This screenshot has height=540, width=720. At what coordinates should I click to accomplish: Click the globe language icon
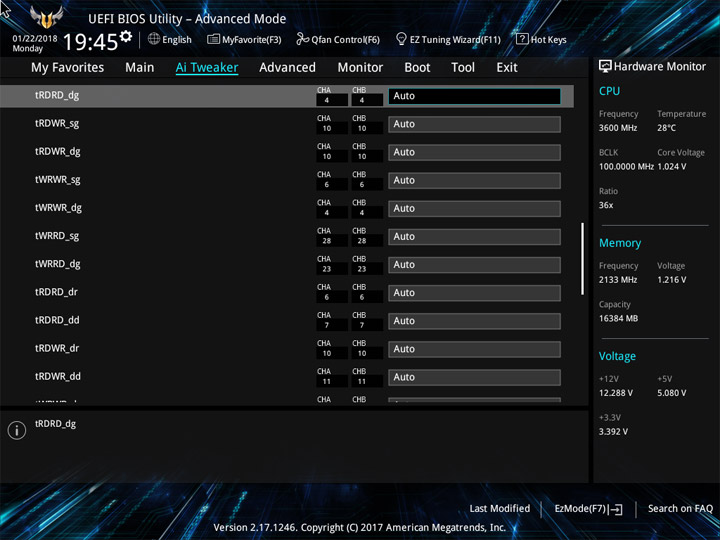click(x=154, y=39)
